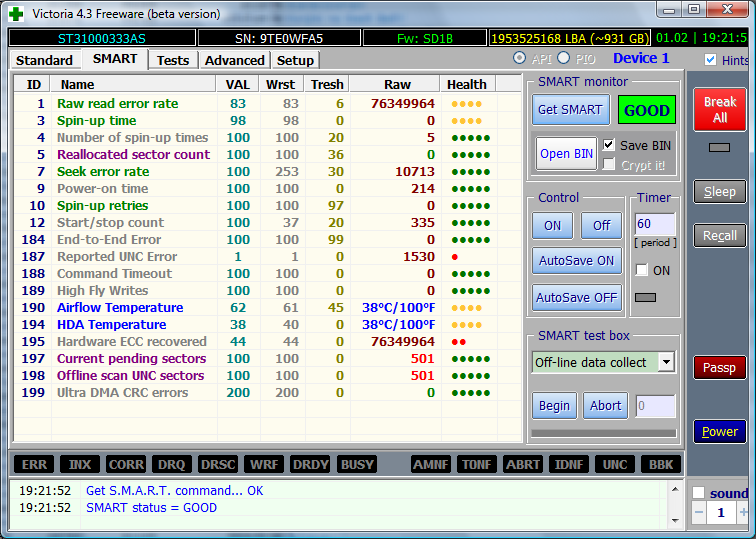Select the Reported UNC Error row
The height and width of the screenshot is (539, 756).
[x=268, y=256]
